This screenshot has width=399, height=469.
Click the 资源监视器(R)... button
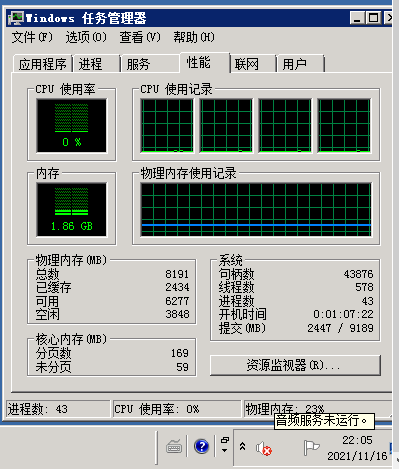pyautogui.click(x=295, y=365)
